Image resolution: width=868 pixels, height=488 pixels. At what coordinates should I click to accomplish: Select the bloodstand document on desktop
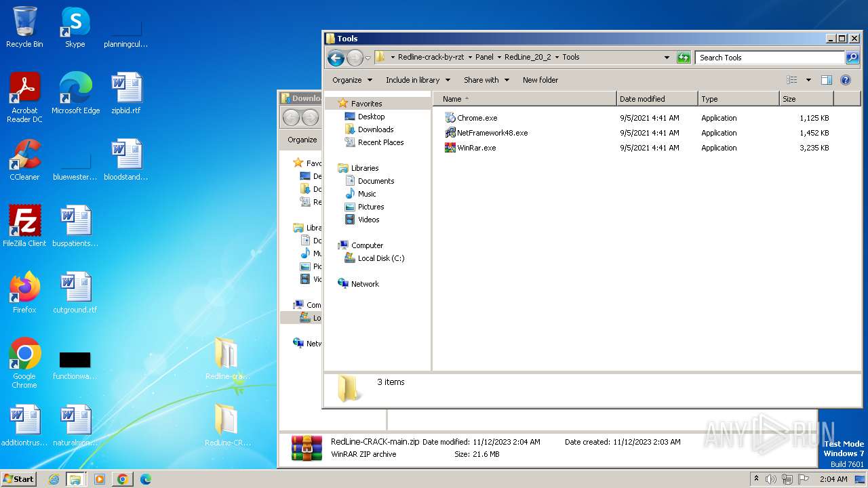point(126,160)
